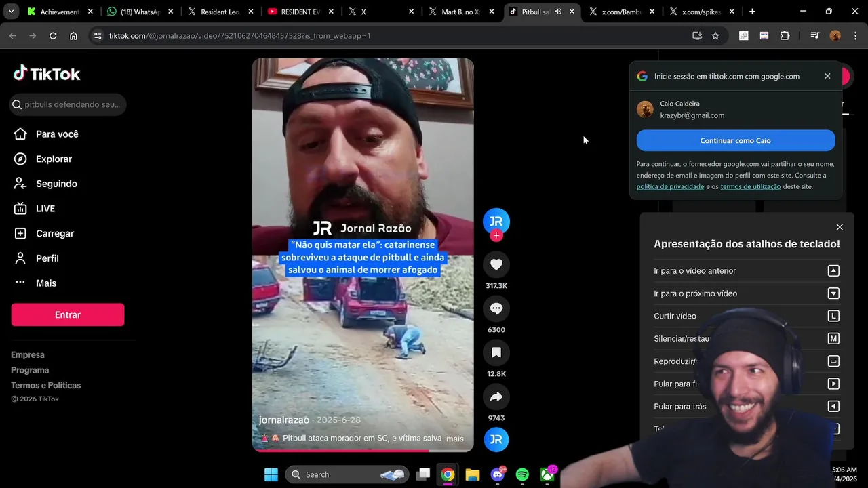Screen dimensions: 868x488
Task: Click the TikTok search field
Action: (x=68, y=104)
